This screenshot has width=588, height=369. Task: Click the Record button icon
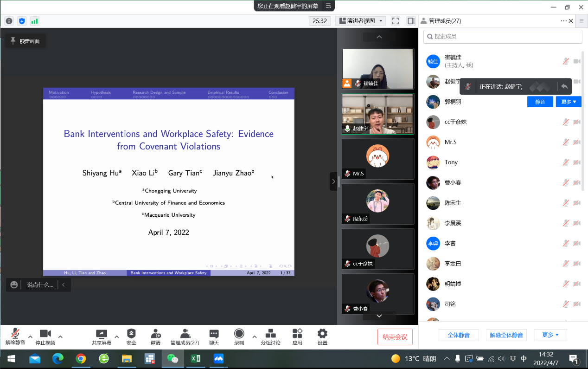pyautogui.click(x=239, y=334)
